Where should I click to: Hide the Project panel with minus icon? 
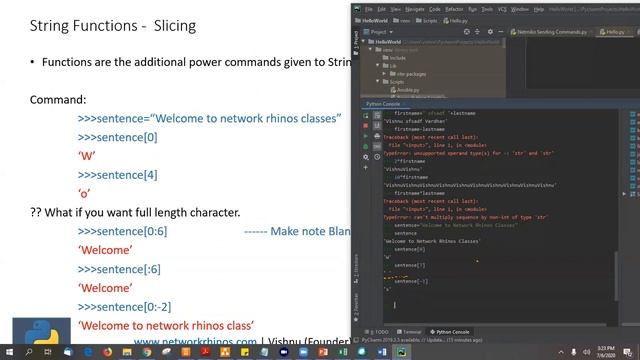[501, 32]
